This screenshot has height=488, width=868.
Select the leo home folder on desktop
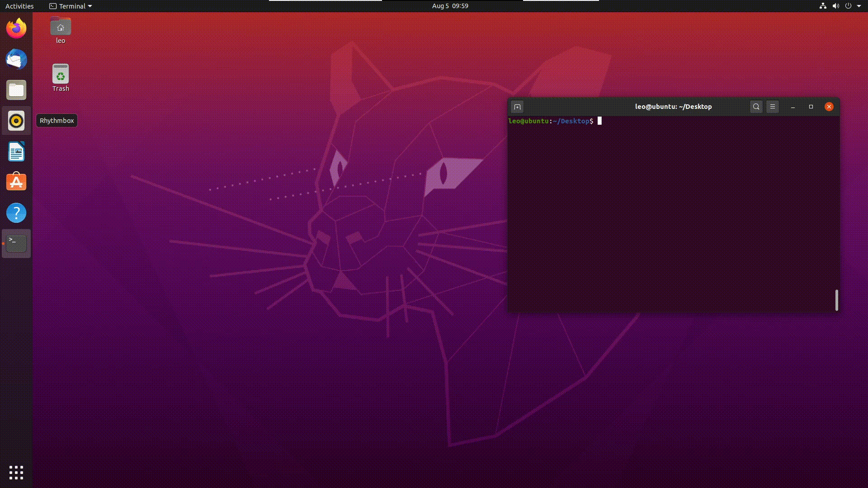coord(61,31)
